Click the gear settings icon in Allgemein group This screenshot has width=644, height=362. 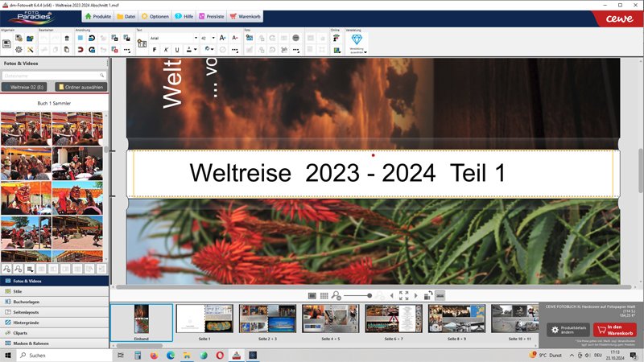[19, 50]
